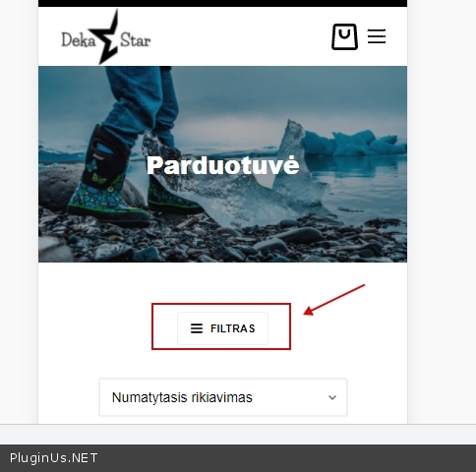Expand the sorting dropdown chevron arrow

pos(332,397)
